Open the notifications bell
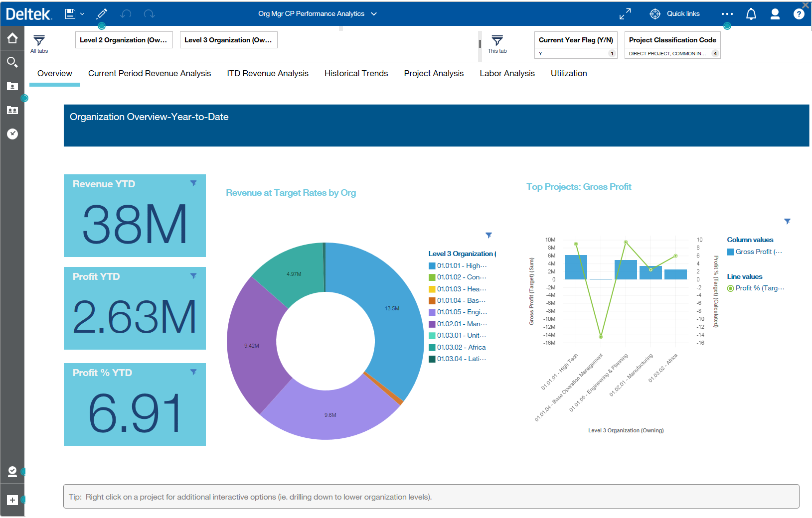The image size is (812, 518). click(x=751, y=14)
